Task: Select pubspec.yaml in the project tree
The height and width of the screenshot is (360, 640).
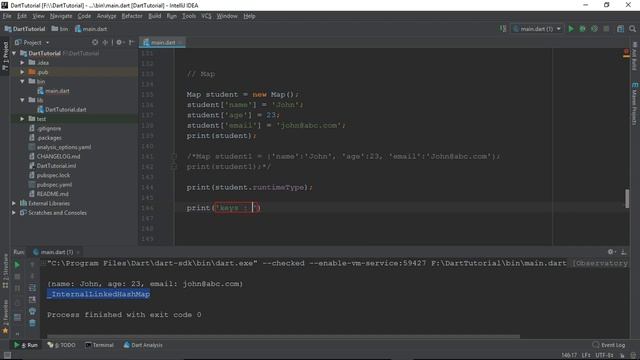Action: [x=51, y=184]
